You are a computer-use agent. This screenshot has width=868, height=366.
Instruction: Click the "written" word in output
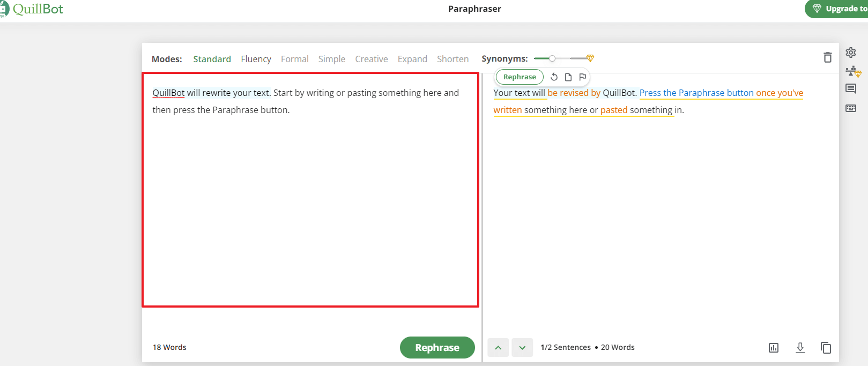click(508, 110)
